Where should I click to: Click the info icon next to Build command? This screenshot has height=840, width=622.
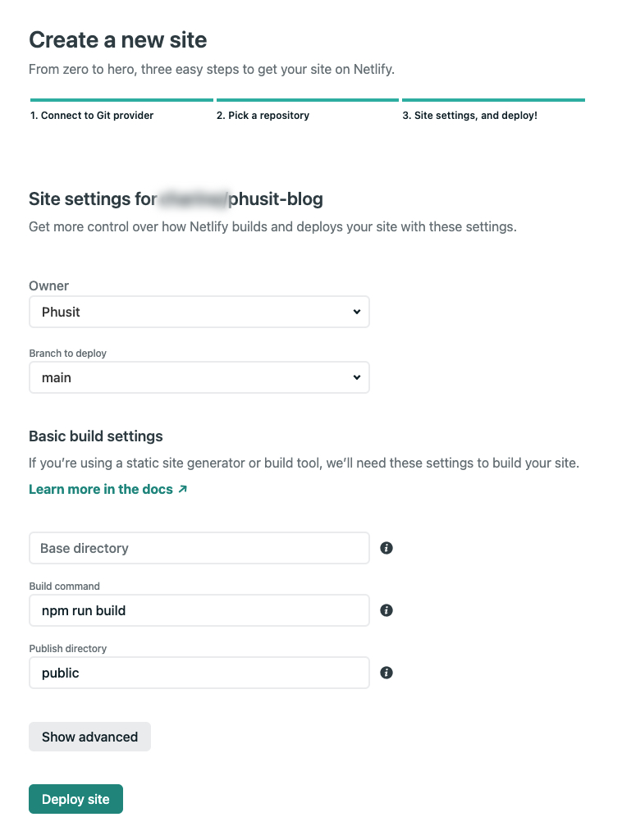coord(386,610)
